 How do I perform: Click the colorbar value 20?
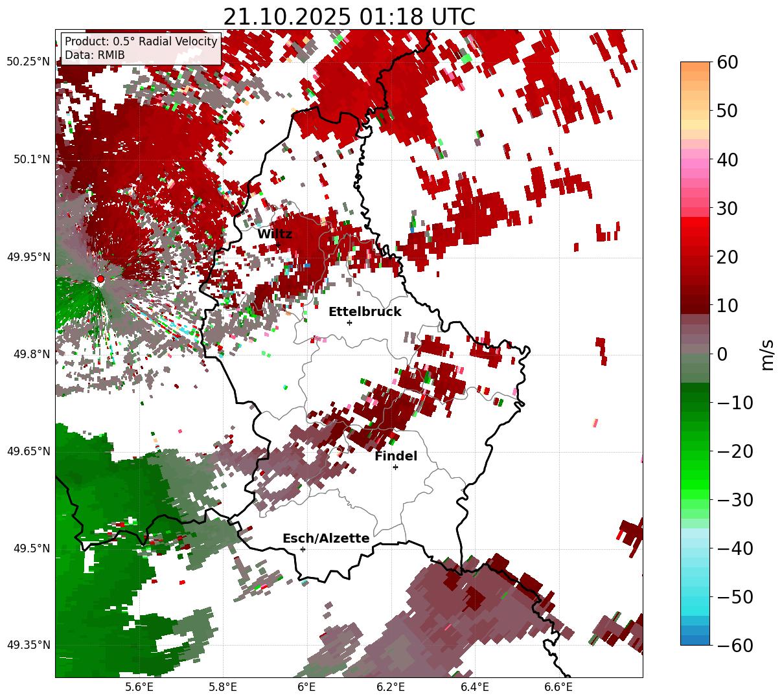[x=726, y=257]
